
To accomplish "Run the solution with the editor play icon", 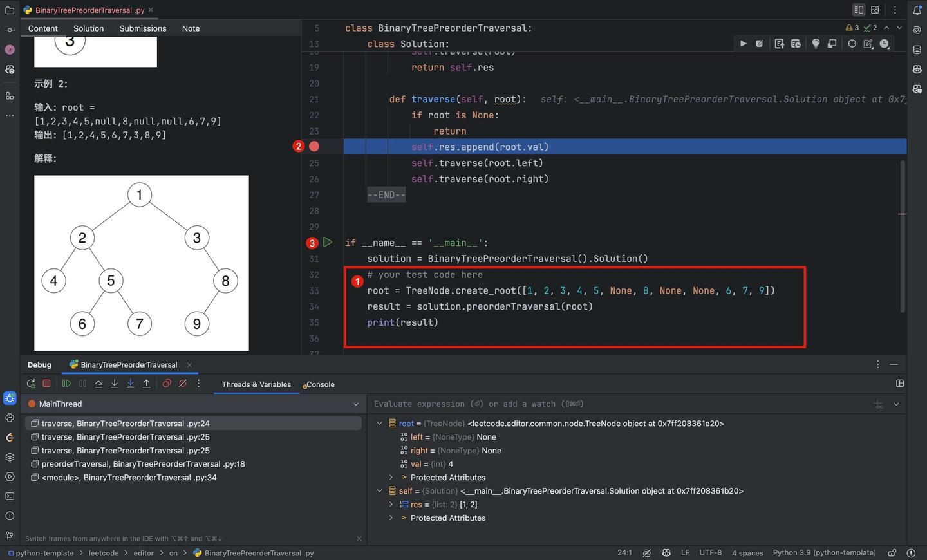I will [x=743, y=43].
